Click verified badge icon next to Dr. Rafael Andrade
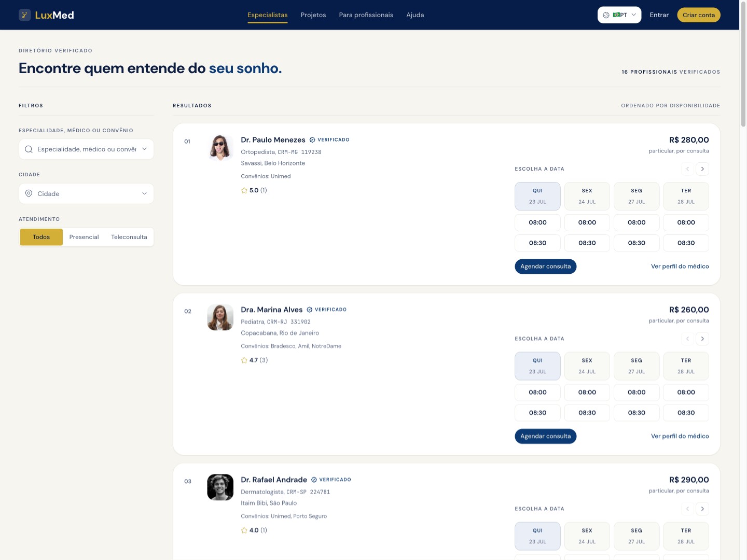747x560 pixels. 314,480
